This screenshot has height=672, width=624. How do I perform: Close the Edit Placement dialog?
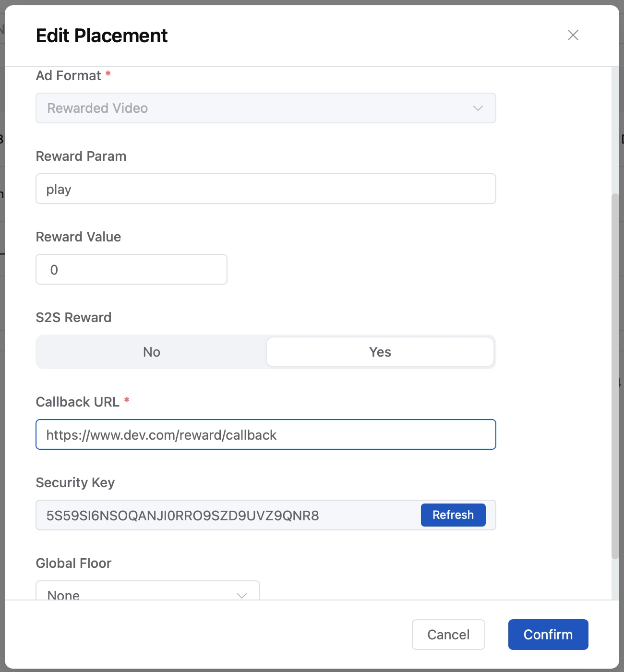click(x=573, y=35)
